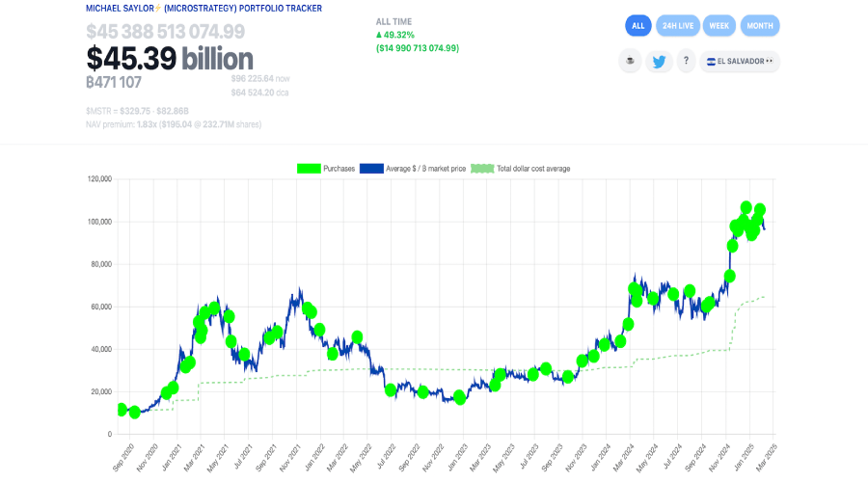
Task: Open the Twitter bird icon
Action: [x=659, y=61]
